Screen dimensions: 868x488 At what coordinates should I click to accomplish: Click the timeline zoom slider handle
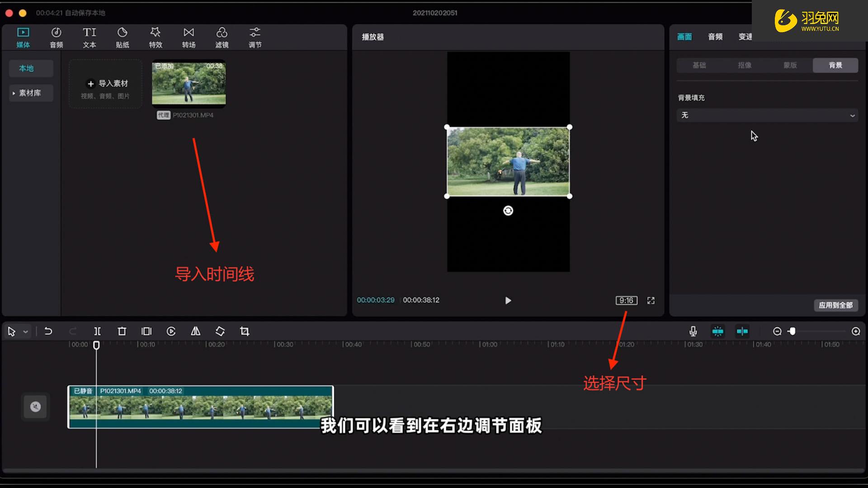click(x=792, y=332)
